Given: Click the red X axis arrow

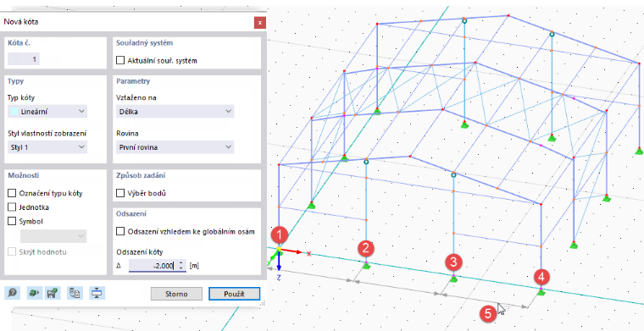Looking at the screenshot, I should (x=292, y=251).
